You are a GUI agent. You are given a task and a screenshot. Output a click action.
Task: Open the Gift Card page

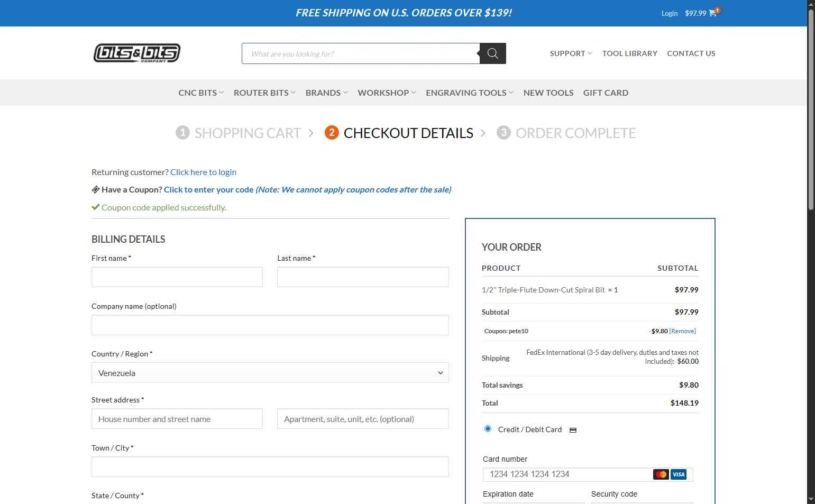(606, 93)
